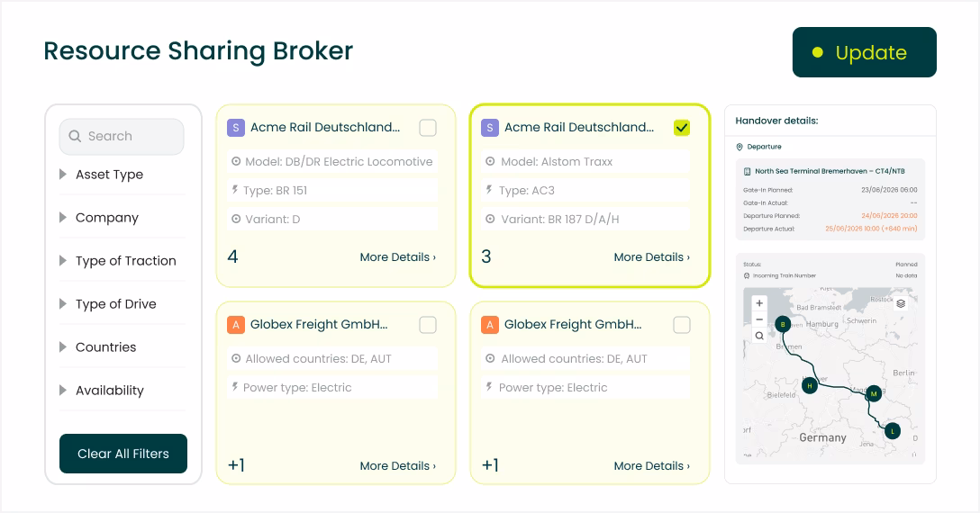Select map marker L near Jena
Image resolution: width=980 pixels, height=513 pixels.
click(x=893, y=431)
